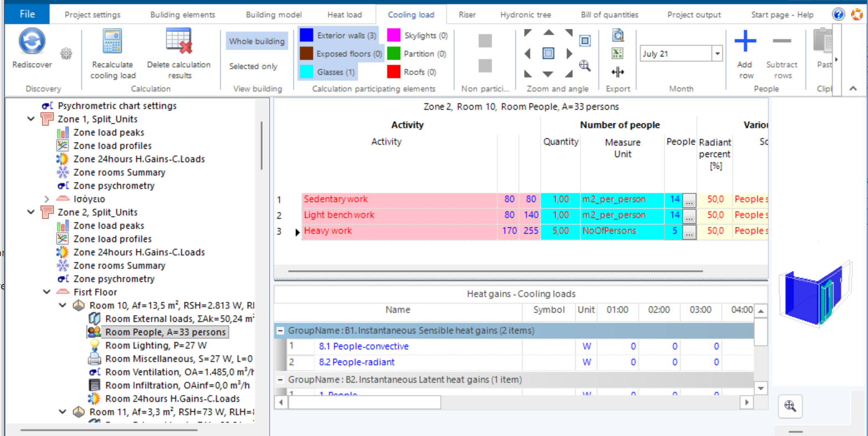Click the lifebuoy support icon
The height and width of the screenshot is (436, 868).
[x=857, y=14]
